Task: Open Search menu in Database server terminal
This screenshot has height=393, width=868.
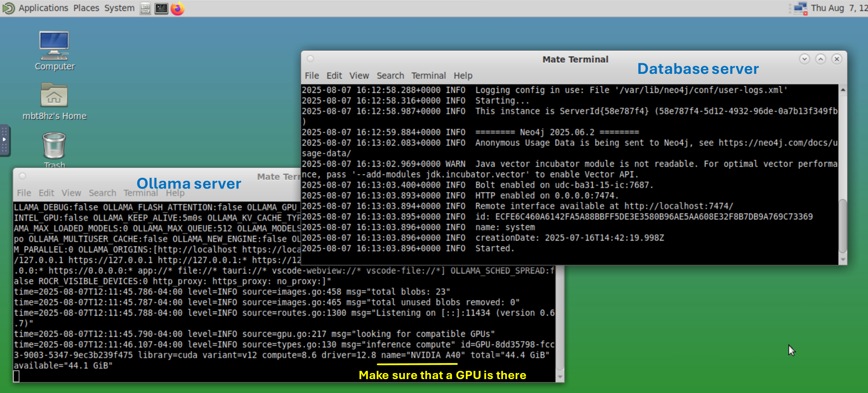Action: click(390, 76)
